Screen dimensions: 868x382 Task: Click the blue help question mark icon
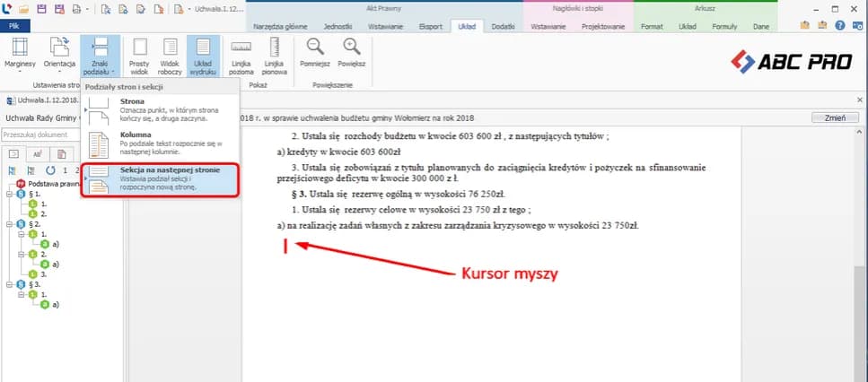coord(840,25)
